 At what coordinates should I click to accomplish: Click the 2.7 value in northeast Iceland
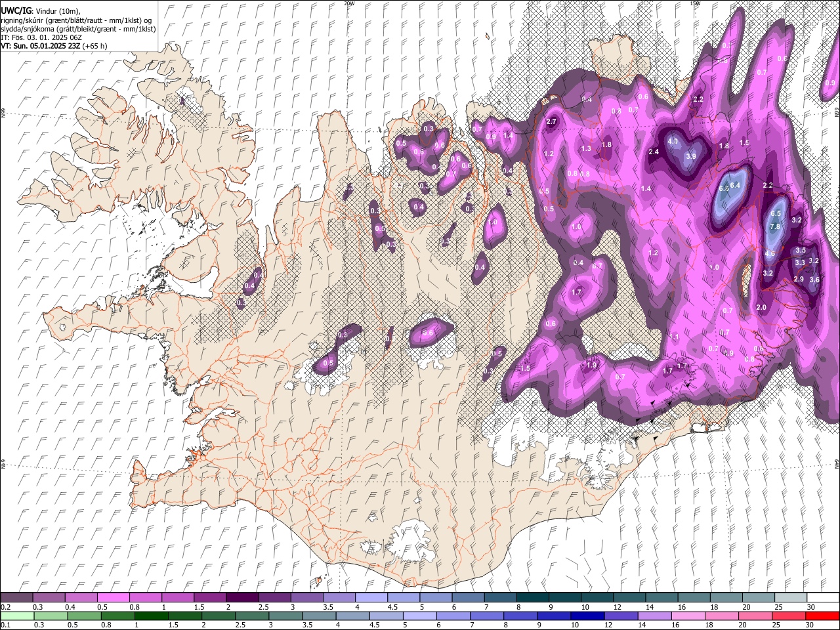tap(551, 122)
